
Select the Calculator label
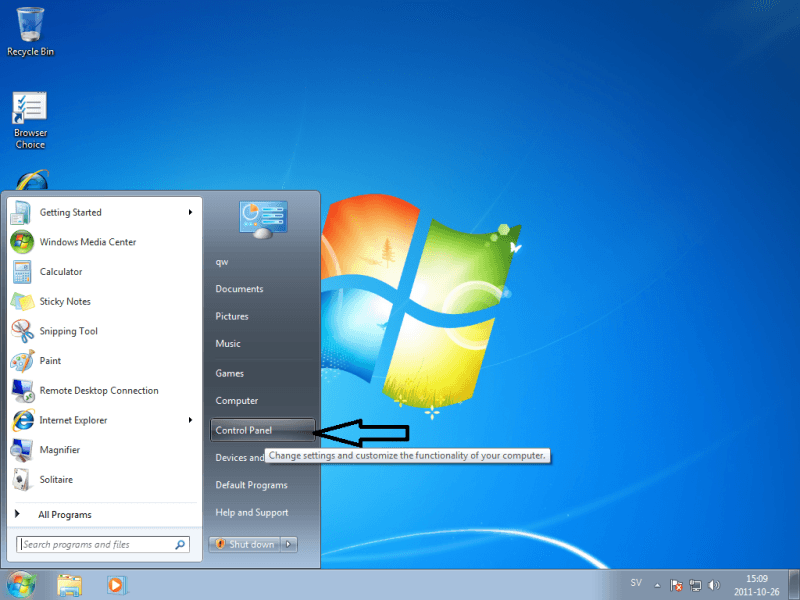tap(61, 272)
